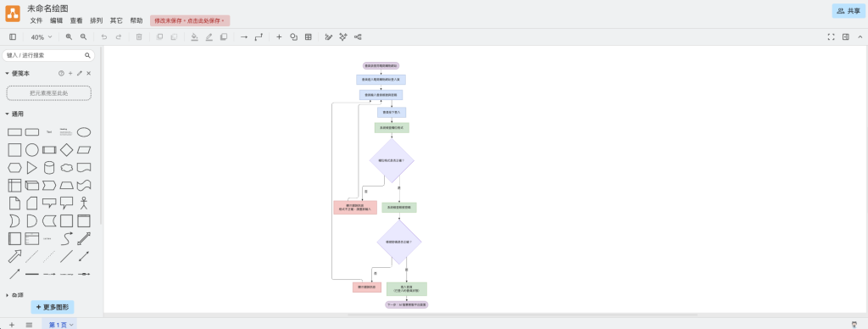Select the diamond shape in the 通用 palette

click(66, 149)
